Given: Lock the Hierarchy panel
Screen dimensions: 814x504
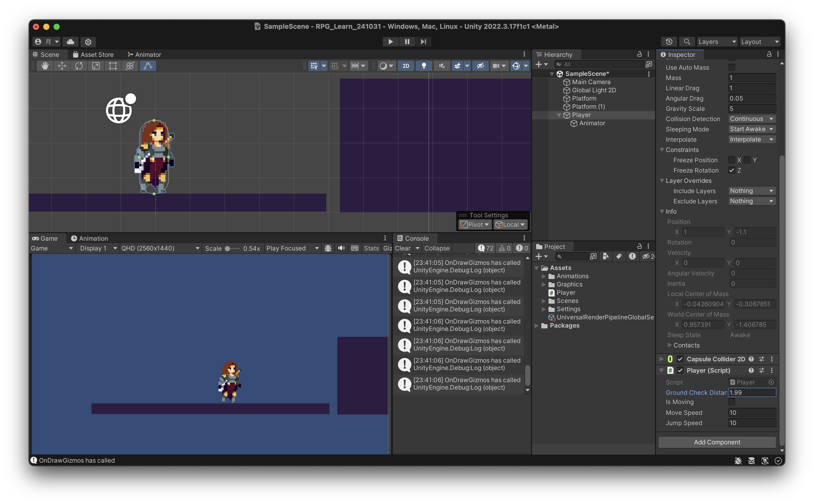Looking at the screenshot, I should [639, 54].
